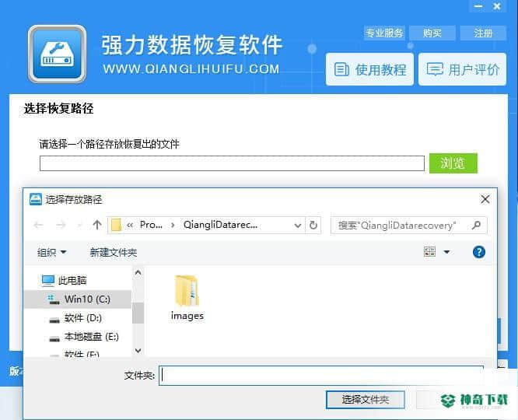The width and height of the screenshot is (518, 420).
Task: Expand subfolders after Pro... breadcrumb
Action: (x=173, y=226)
